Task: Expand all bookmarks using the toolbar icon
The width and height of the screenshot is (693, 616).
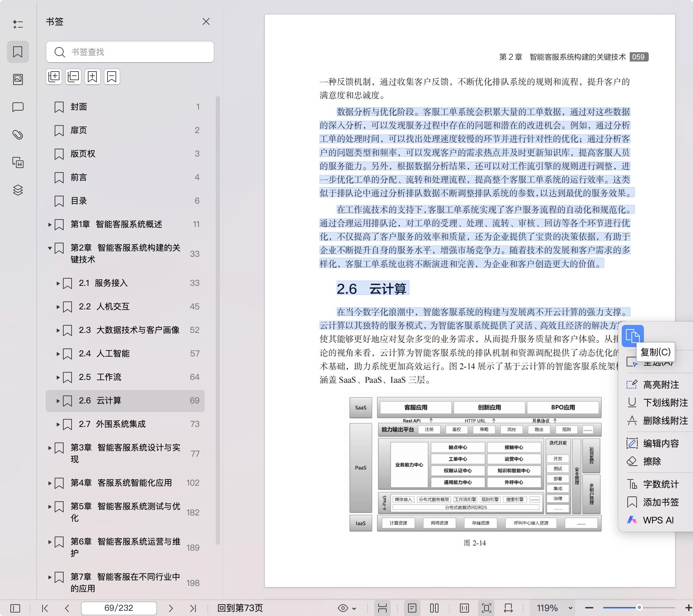Action: click(x=54, y=76)
